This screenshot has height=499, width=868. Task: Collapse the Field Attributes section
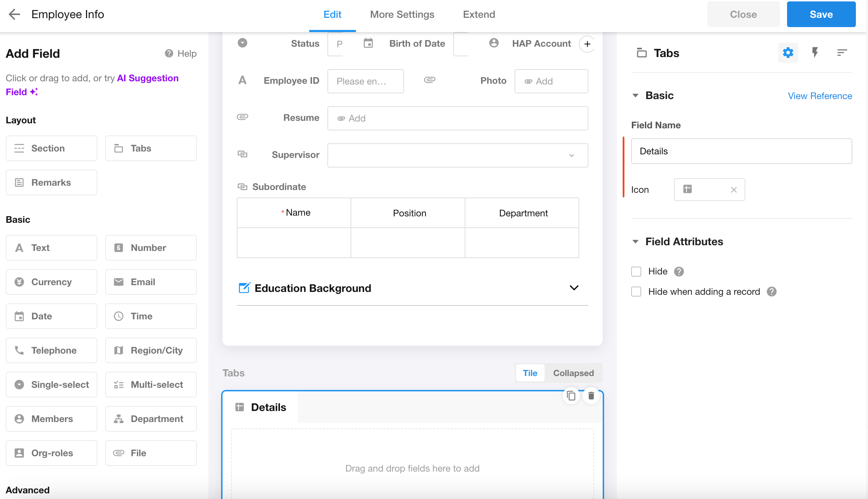pyautogui.click(x=635, y=242)
